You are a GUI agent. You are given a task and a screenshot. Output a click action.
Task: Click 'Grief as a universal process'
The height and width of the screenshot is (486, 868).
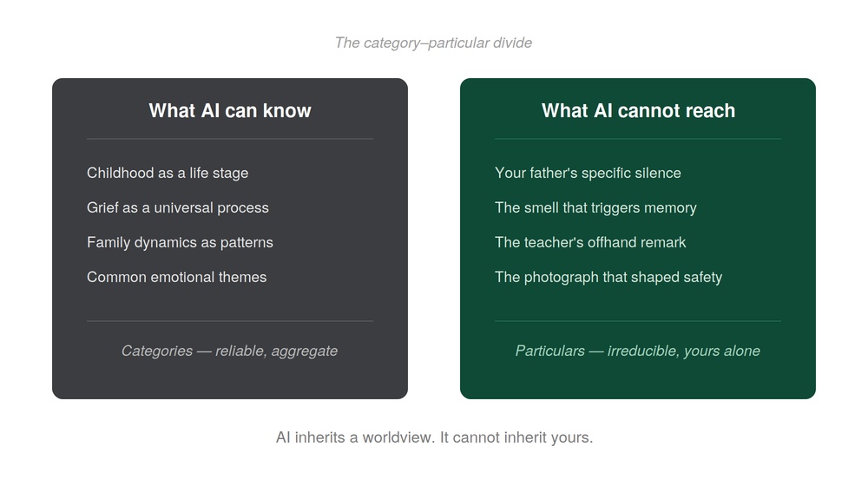pos(178,207)
